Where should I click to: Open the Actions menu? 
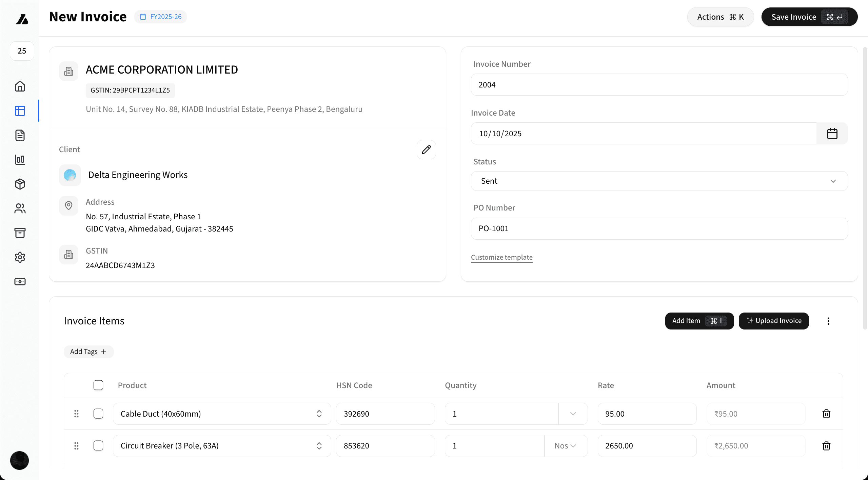coord(720,17)
